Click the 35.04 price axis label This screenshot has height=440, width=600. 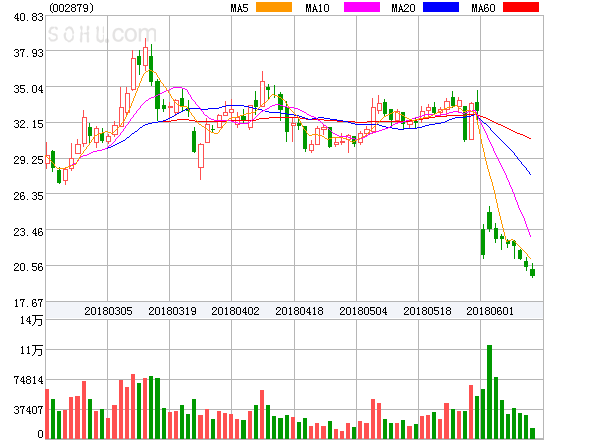pyautogui.click(x=28, y=89)
